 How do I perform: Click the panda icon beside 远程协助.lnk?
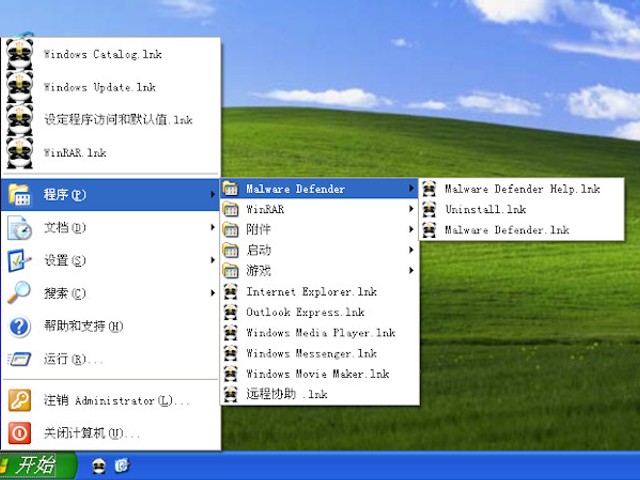pos(231,394)
